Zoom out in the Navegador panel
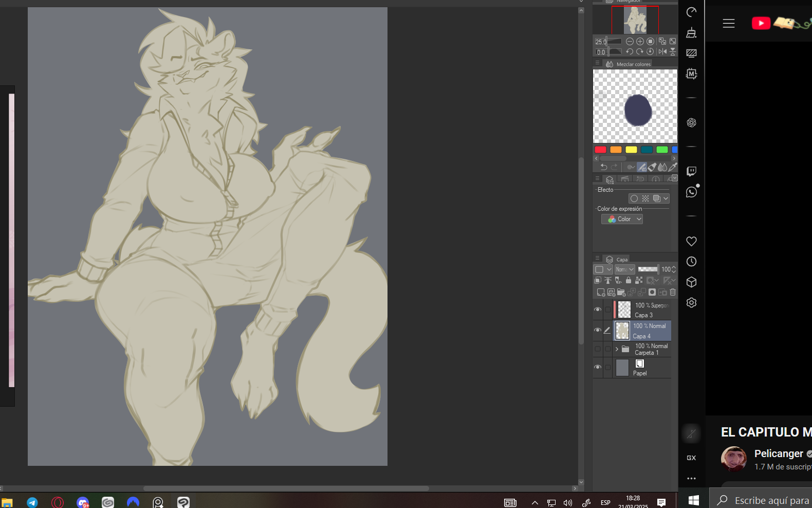The image size is (812, 508). [x=630, y=42]
